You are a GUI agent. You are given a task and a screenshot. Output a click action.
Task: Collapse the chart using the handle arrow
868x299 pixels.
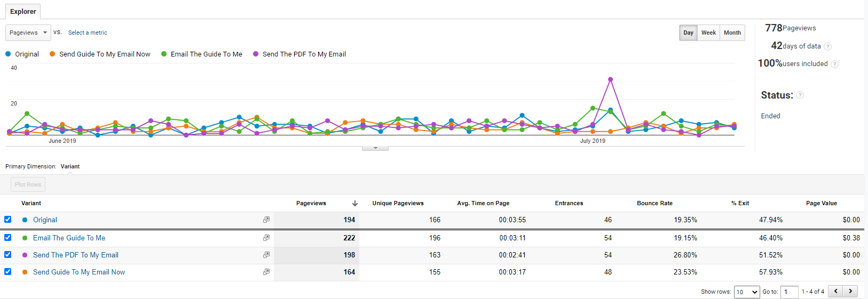(375, 148)
